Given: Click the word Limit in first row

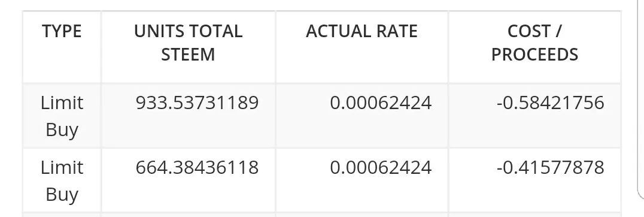Looking at the screenshot, I should pyautogui.click(x=62, y=103).
